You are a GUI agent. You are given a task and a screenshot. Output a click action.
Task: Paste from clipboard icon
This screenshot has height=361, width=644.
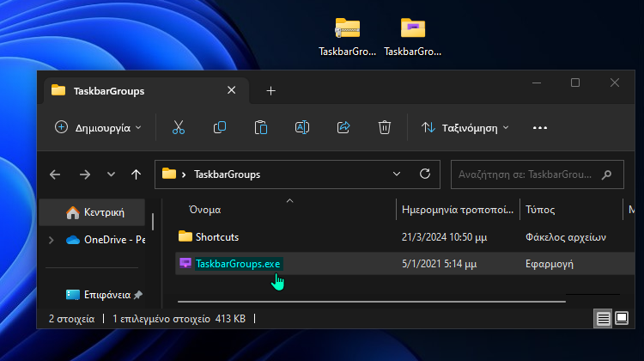[261, 127]
